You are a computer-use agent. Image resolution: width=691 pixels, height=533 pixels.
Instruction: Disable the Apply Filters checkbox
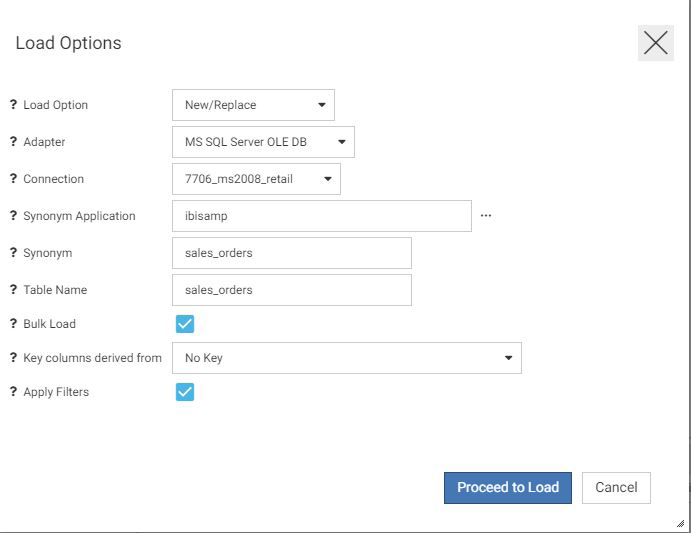tap(184, 392)
